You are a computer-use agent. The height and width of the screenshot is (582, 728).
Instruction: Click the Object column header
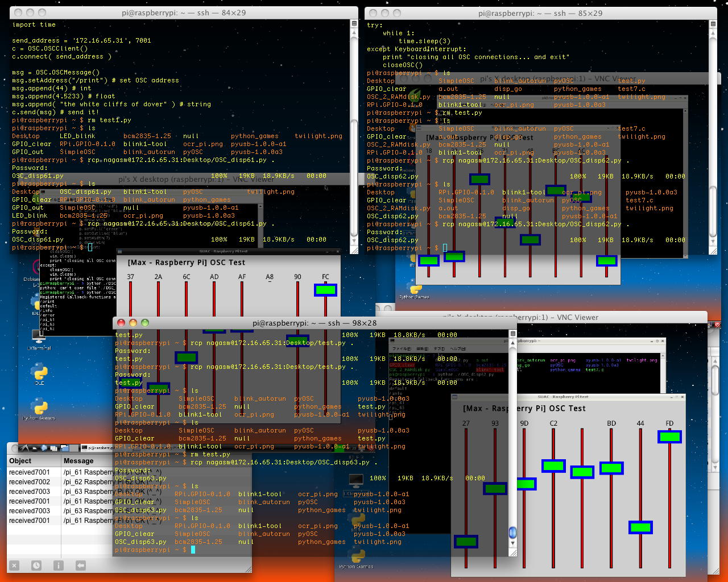tap(20, 461)
